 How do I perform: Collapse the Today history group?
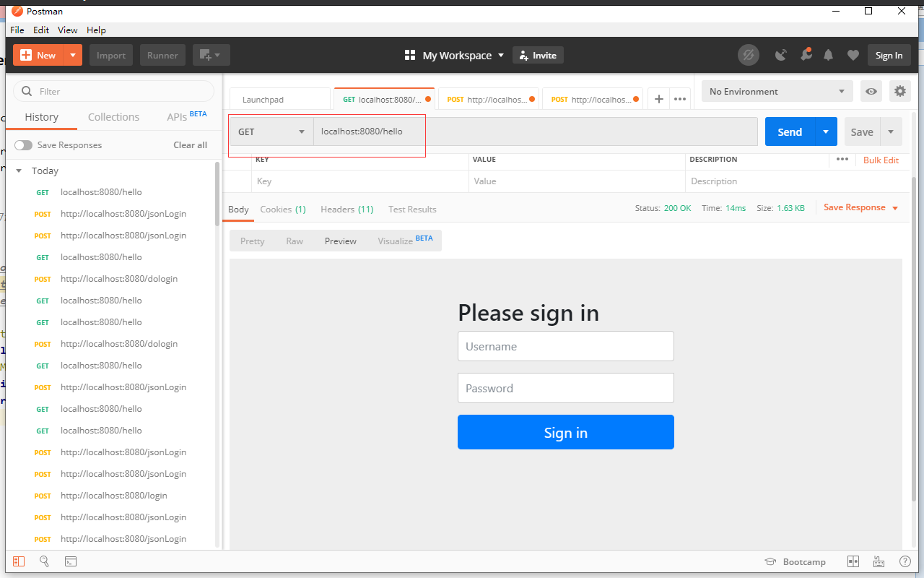(x=19, y=171)
